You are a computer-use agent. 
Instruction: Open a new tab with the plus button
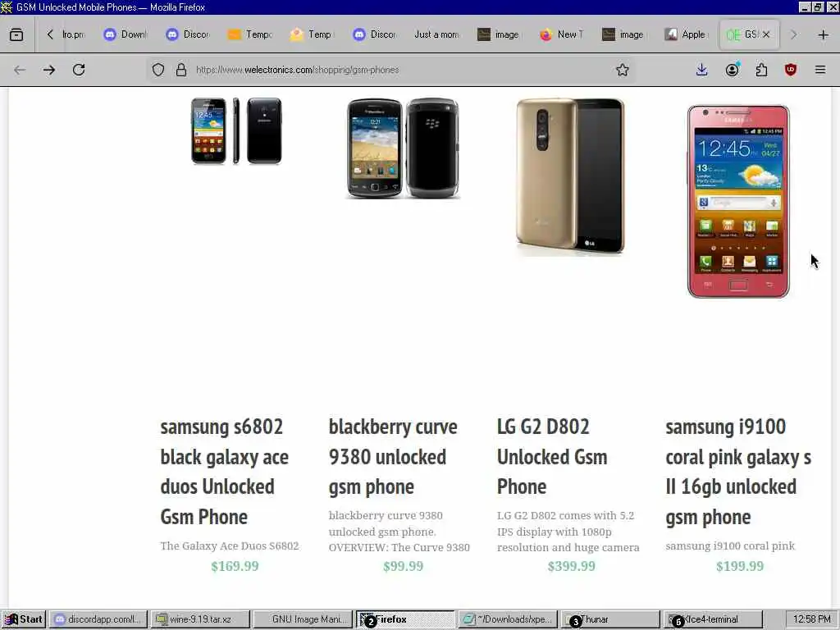(824, 34)
